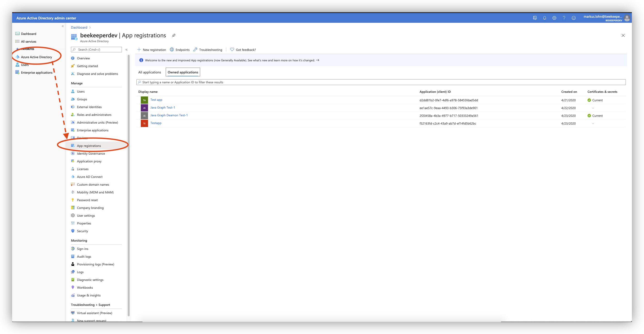Close the App registrations blade
Image resolution: width=644 pixels, height=334 pixels.
[x=623, y=35]
